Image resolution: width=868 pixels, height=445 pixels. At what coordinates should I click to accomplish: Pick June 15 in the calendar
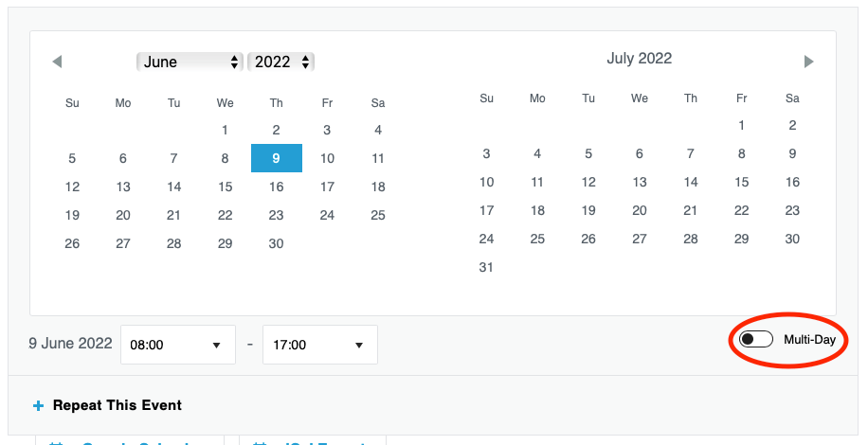(225, 187)
